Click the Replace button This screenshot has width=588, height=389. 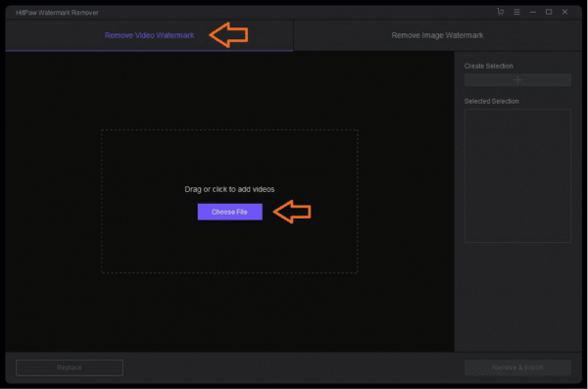(x=70, y=367)
